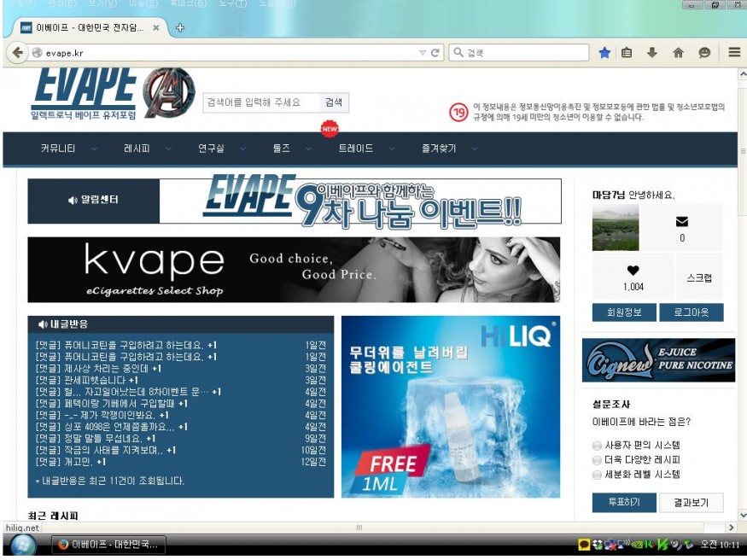Select the 더욱 다양한 레시피 poll option
This screenshot has width=747, height=560.
[x=597, y=460]
